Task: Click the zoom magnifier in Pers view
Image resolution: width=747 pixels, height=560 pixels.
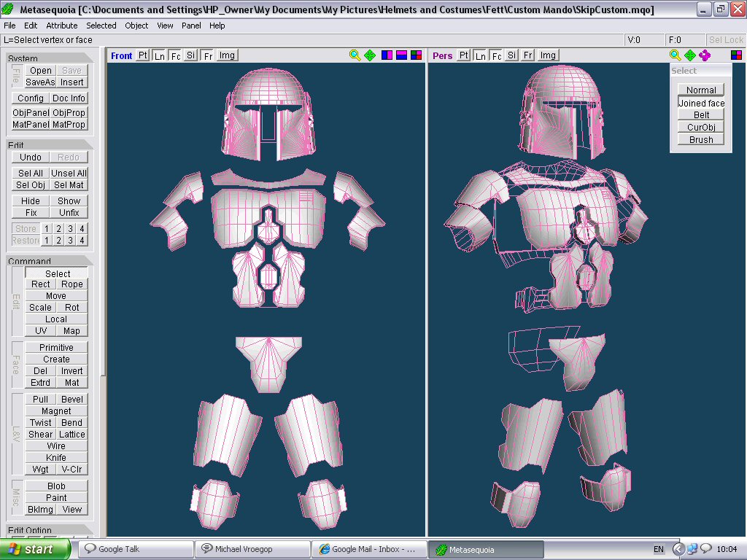Action: (x=675, y=55)
